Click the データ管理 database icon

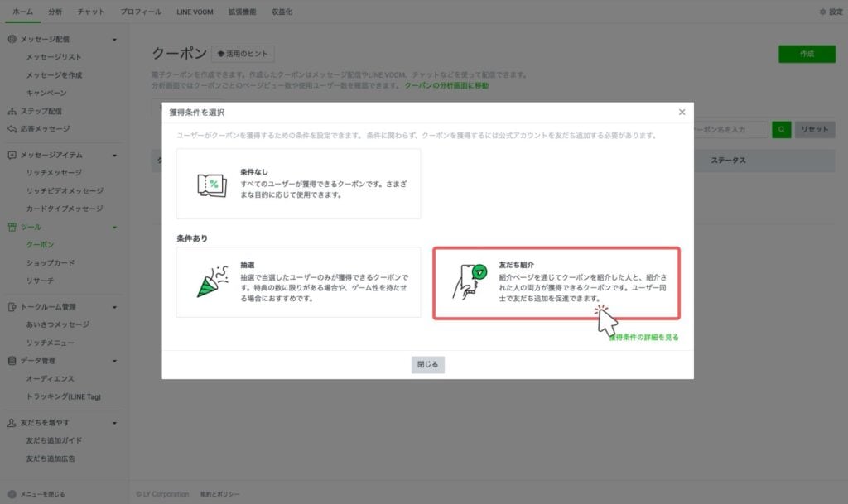point(12,360)
